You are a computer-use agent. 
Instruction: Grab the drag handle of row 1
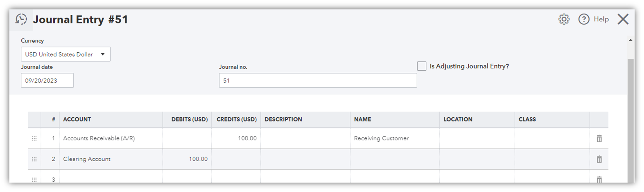click(34, 138)
